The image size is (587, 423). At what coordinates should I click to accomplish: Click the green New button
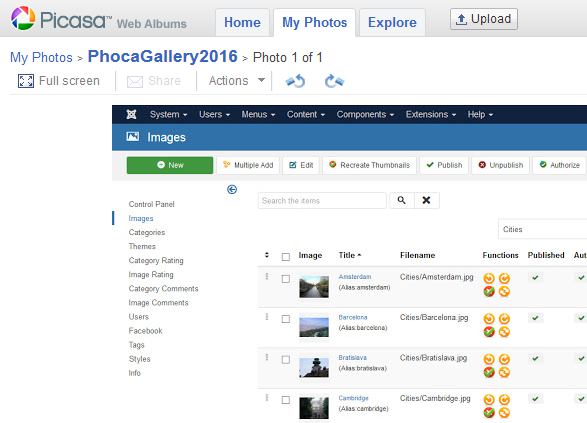pyautogui.click(x=170, y=165)
